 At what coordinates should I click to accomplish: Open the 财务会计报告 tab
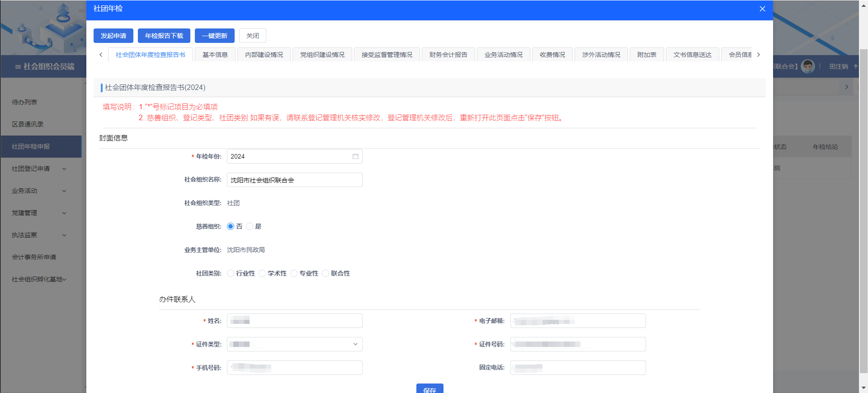[x=448, y=55]
